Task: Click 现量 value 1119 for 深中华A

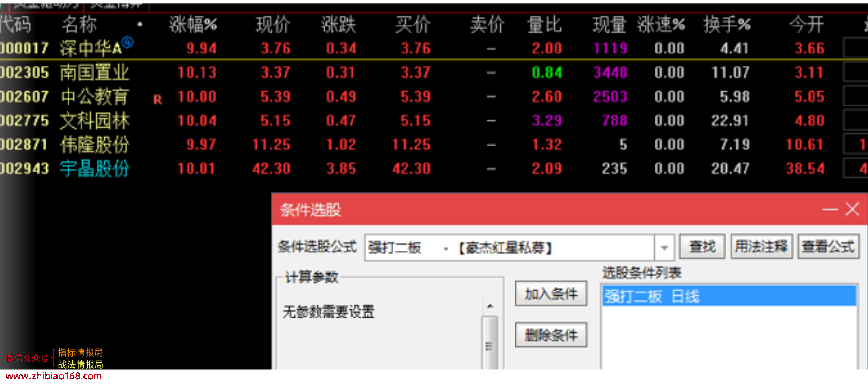Action: click(x=610, y=49)
